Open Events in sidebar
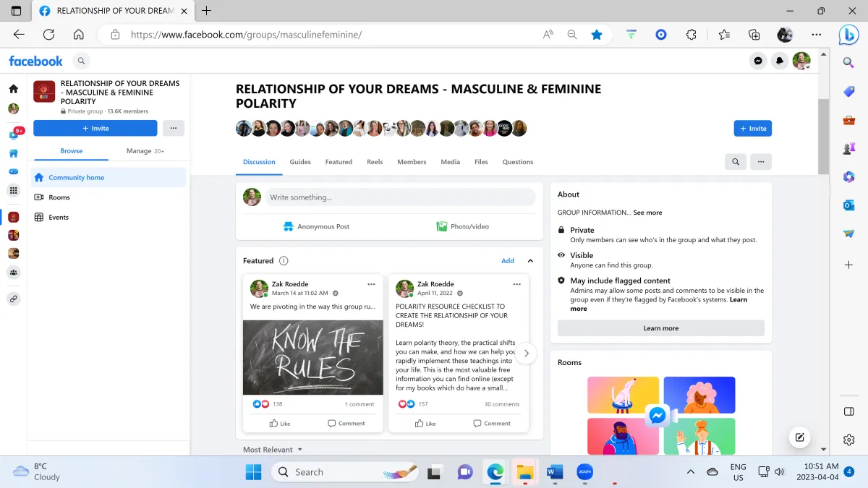Screen dimensions: 868x488 pos(109,217)
